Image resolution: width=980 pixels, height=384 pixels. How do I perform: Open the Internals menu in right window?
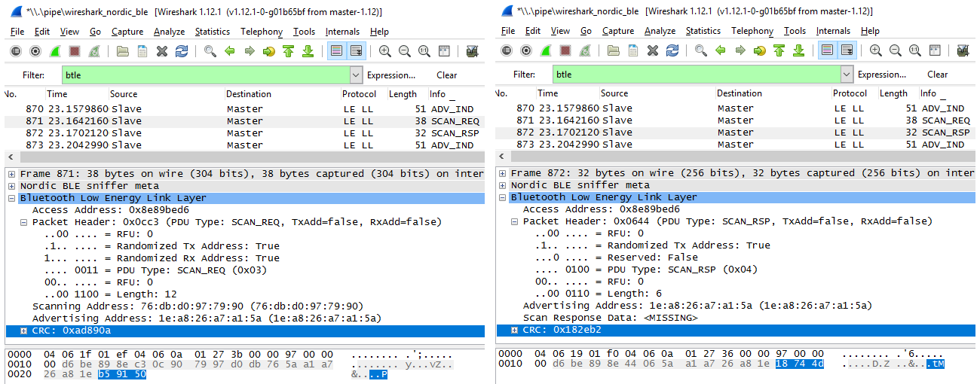(833, 31)
